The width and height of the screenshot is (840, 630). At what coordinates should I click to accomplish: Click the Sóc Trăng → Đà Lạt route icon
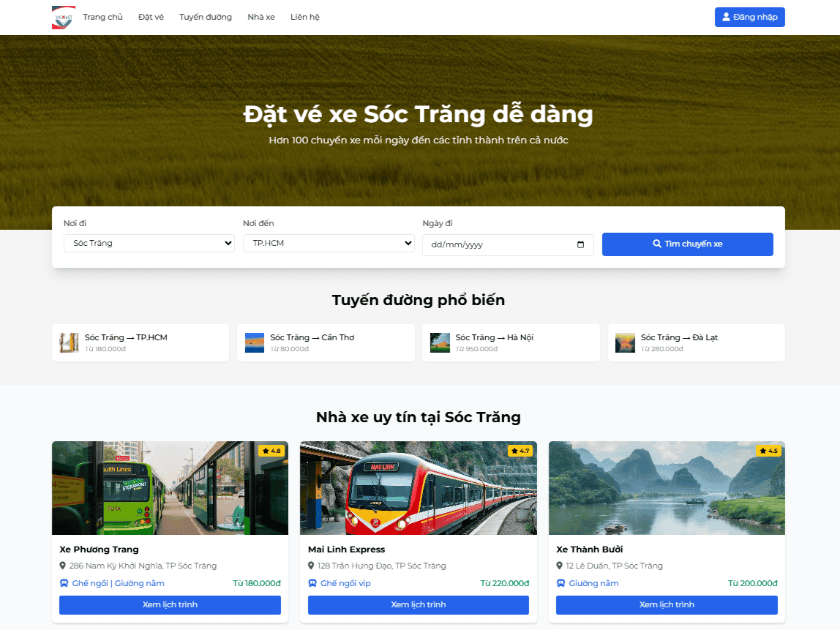(x=625, y=342)
